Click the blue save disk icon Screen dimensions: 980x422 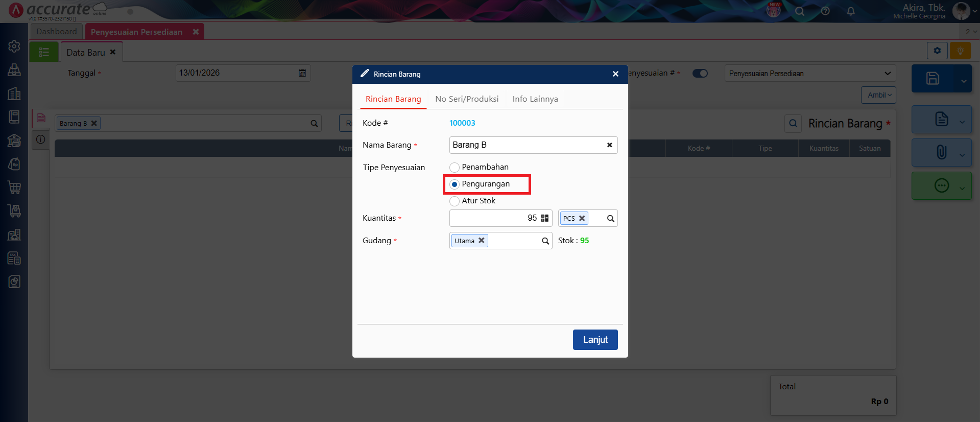tap(933, 79)
